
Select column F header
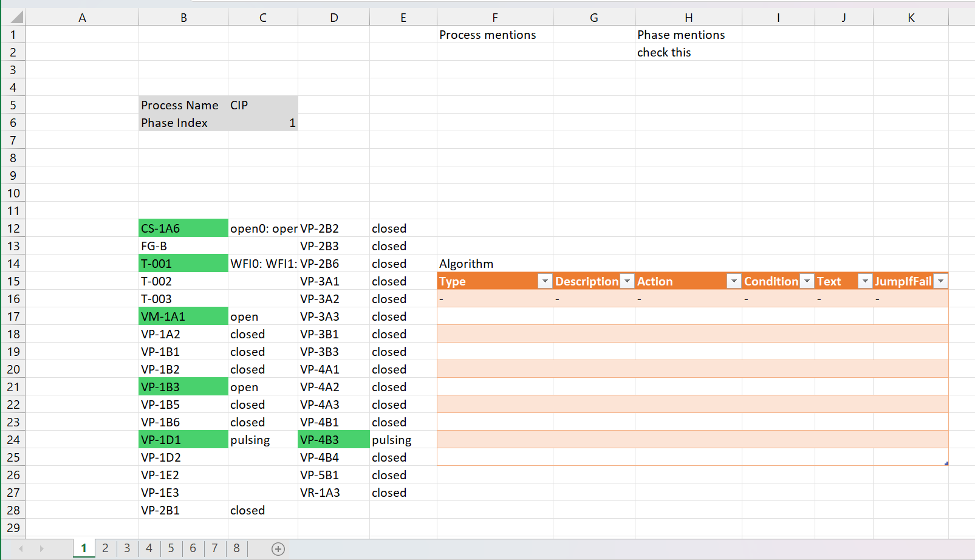click(x=495, y=18)
